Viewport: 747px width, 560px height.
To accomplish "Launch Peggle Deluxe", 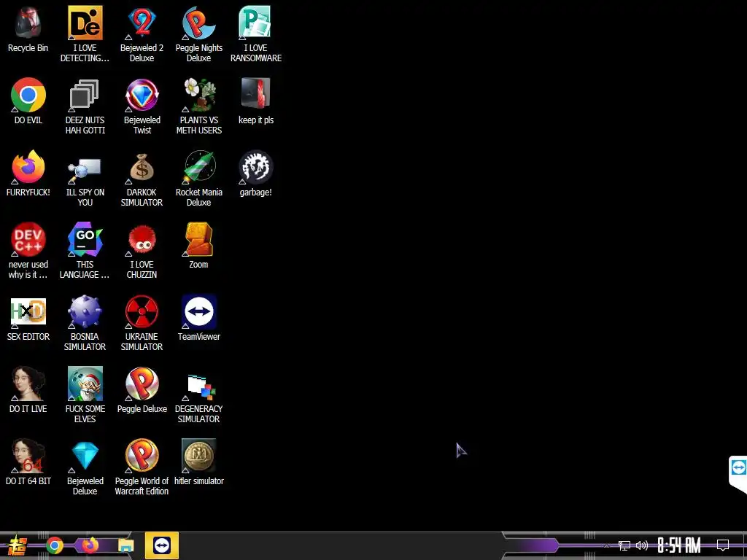I will click(142, 384).
